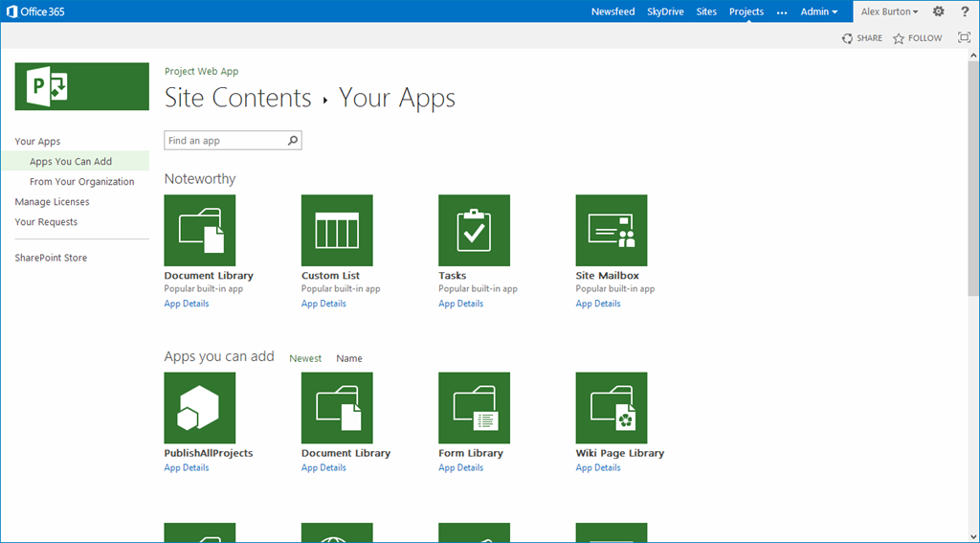The width and height of the screenshot is (980, 543).
Task: Click the help question mark icon
Action: pos(965,11)
